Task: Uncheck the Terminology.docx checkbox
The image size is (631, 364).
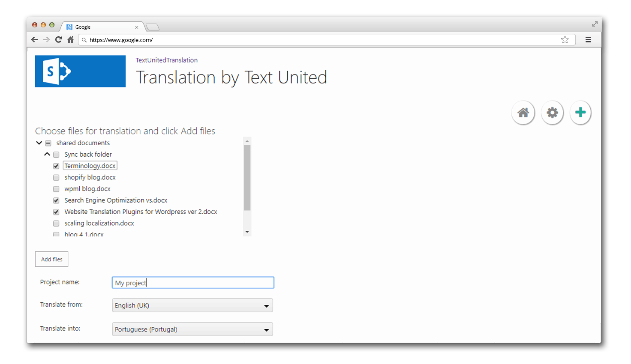Action: 56,166
